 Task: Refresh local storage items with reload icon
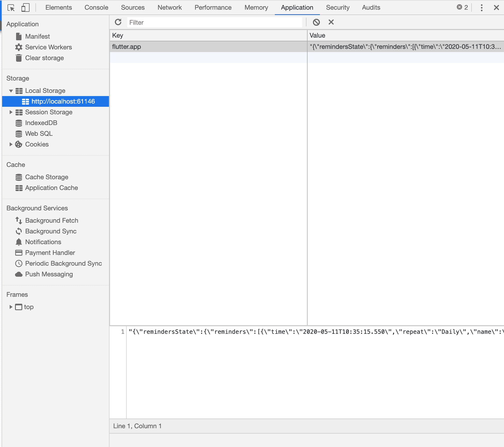(118, 22)
